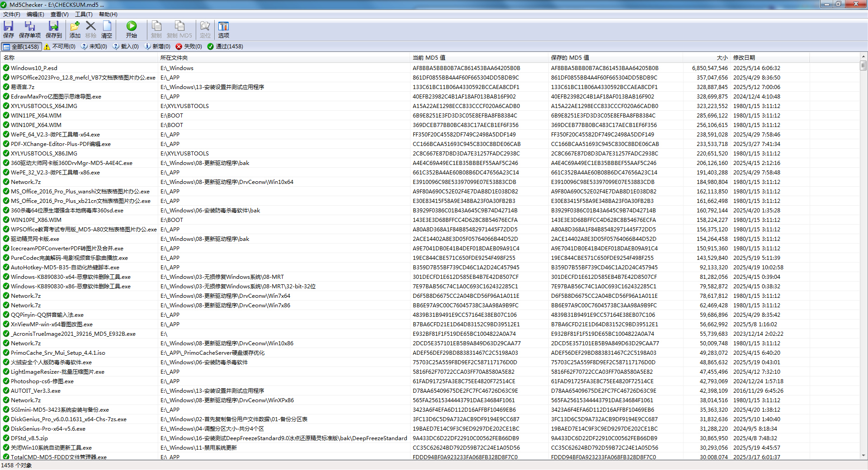Show the 新增(0) filter tab
The width and height of the screenshot is (868, 470).
[157, 47]
